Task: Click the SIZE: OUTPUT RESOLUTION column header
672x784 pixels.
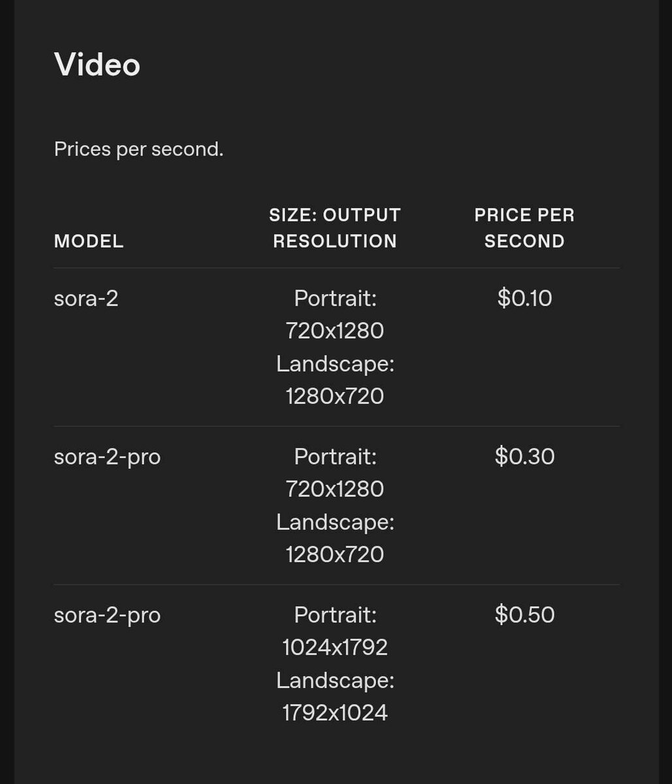Action: [x=335, y=228]
